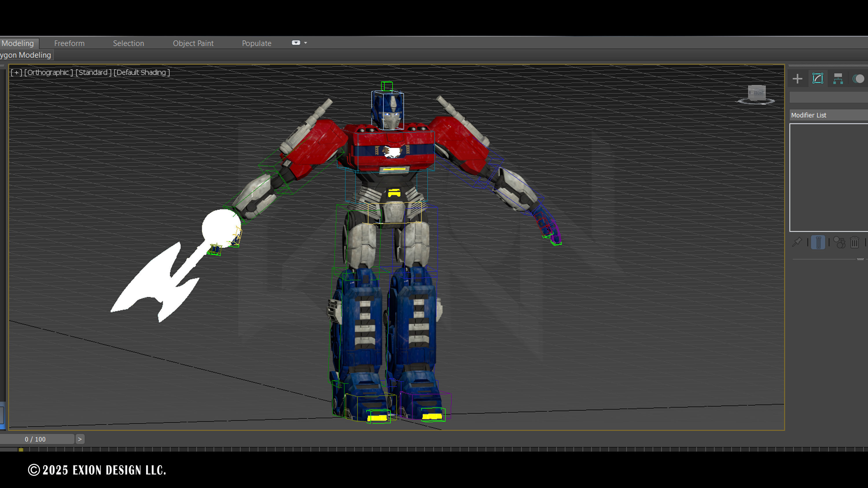Open the Hierarchy panel
This screenshot has height=488, width=868.
(838, 79)
